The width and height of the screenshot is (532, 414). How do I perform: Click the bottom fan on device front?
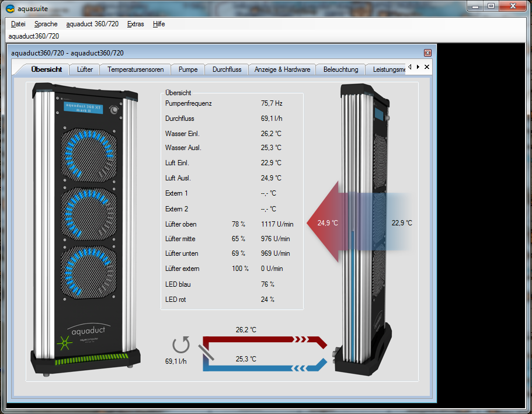click(x=89, y=272)
